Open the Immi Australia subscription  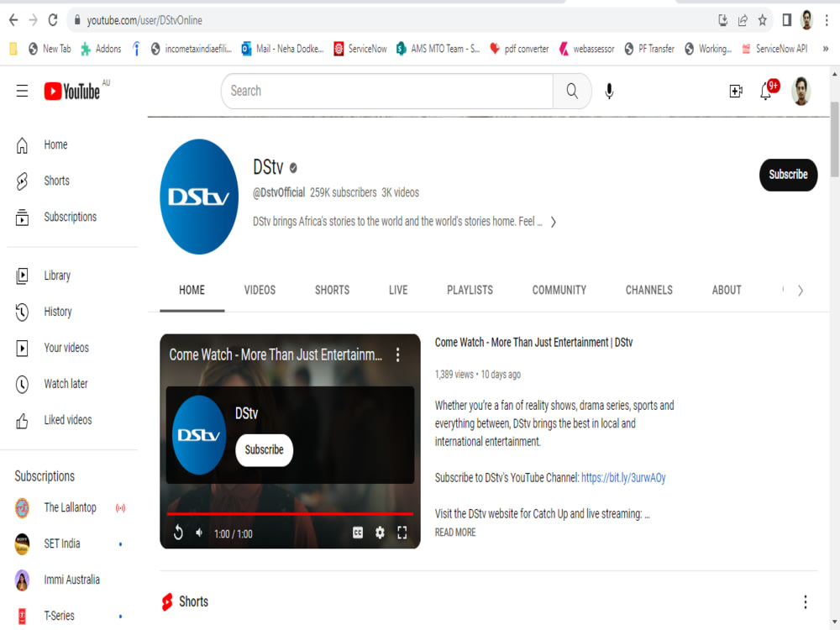pyautogui.click(x=70, y=580)
